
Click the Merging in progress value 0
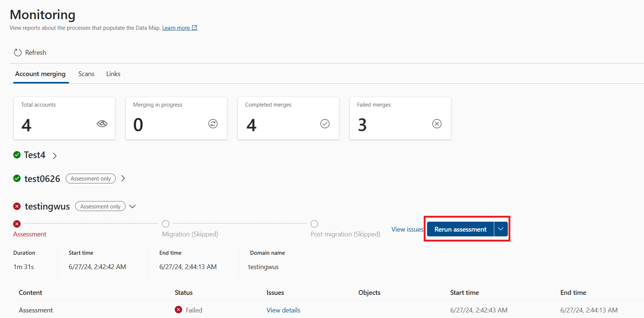pyautogui.click(x=138, y=125)
